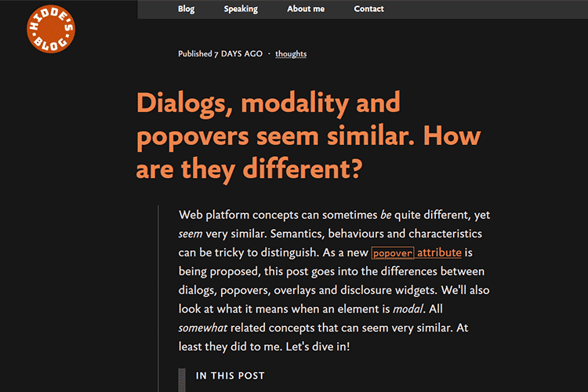This screenshot has height=392, width=588.
Task: Click the boxed 'popover' code word
Action: click(x=392, y=253)
